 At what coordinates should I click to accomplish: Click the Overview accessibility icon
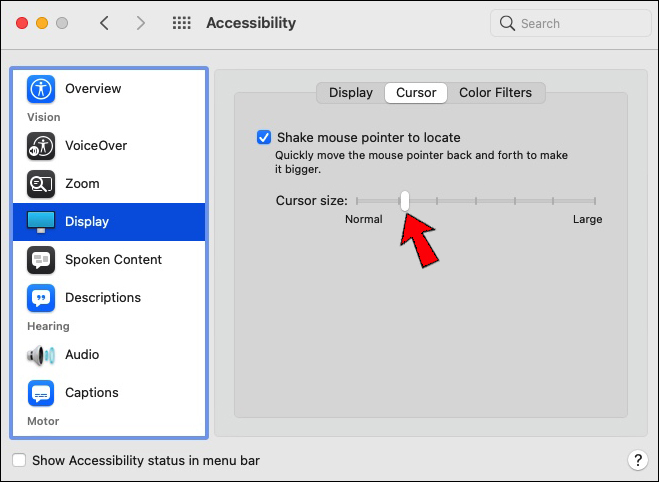41,89
